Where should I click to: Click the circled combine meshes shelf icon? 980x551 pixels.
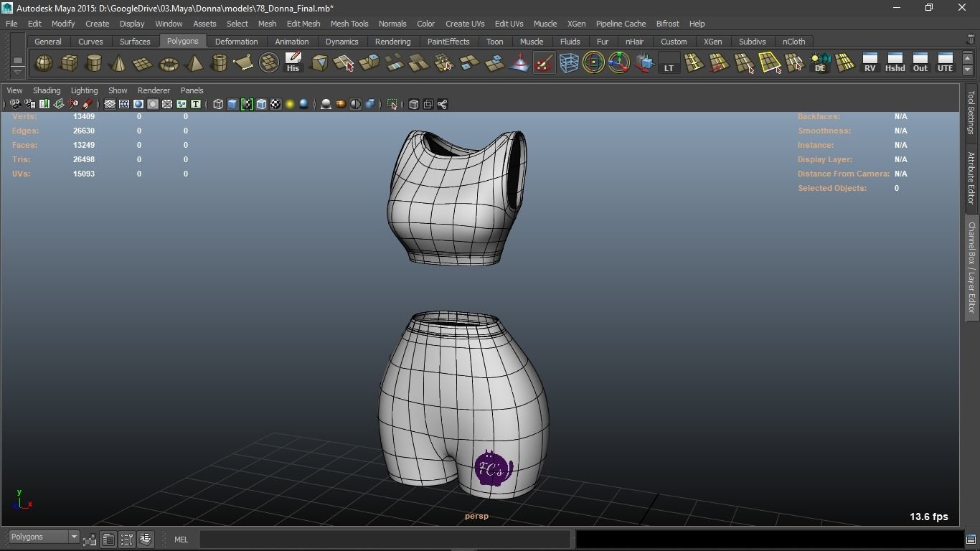click(268, 63)
